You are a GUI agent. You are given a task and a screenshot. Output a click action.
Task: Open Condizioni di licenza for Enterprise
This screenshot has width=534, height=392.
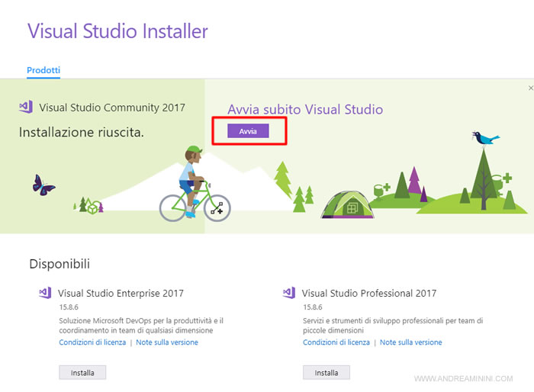click(94, 342)
